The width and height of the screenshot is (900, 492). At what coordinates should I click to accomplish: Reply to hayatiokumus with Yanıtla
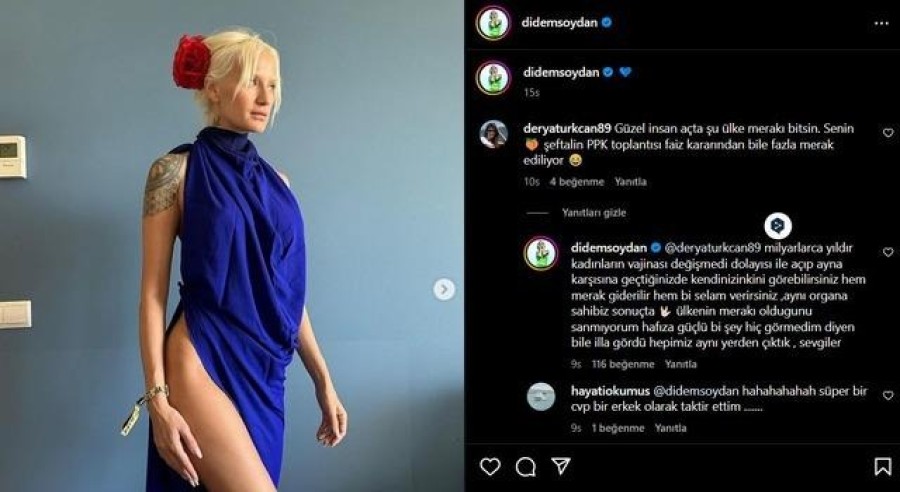[670, 428]
